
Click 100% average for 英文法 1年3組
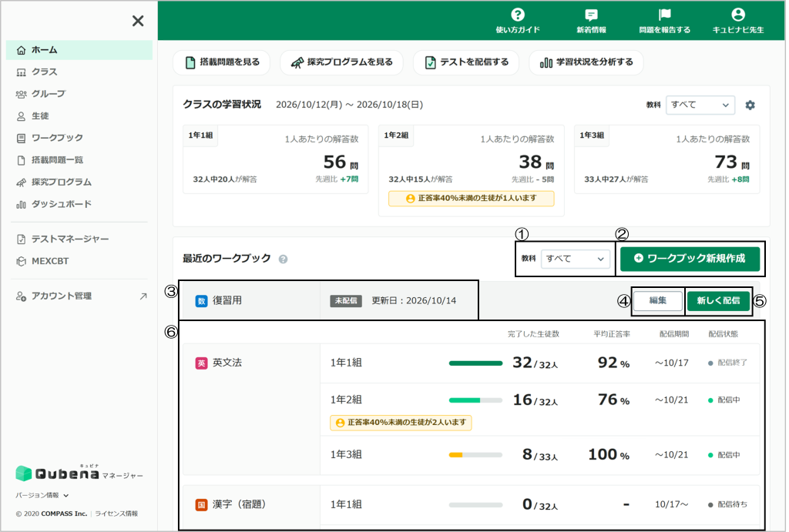point(609,455)
